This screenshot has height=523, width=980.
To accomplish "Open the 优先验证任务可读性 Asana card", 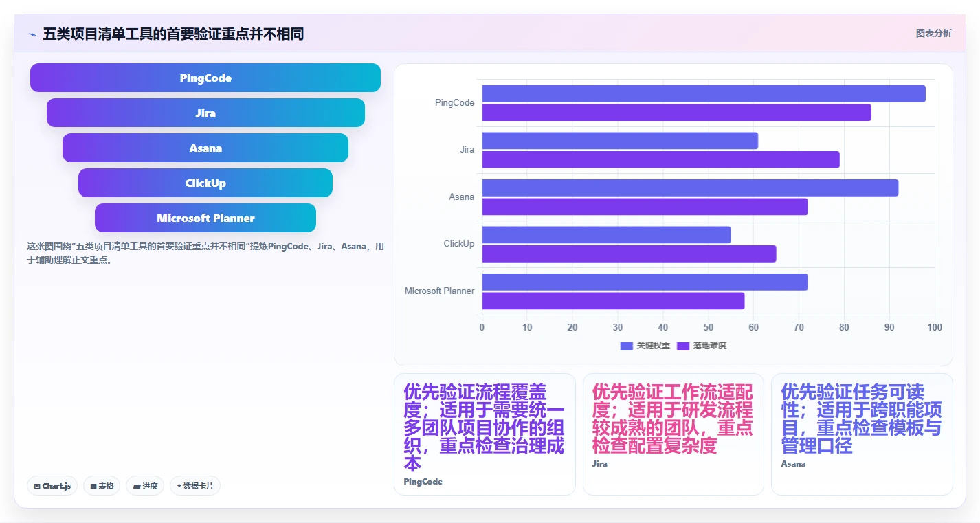I will (x=862, y=434).
